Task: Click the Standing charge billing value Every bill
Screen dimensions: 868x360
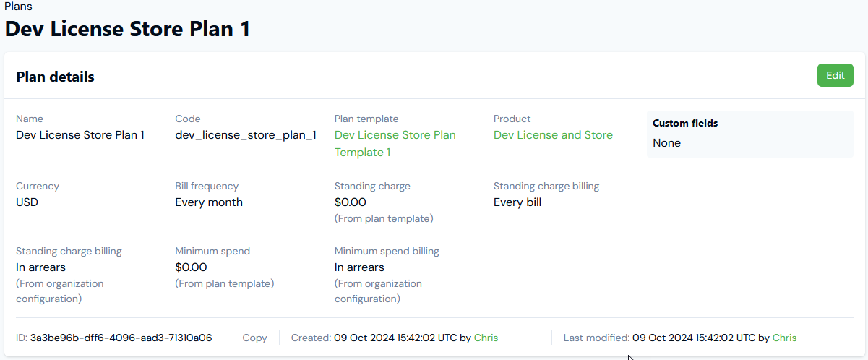Action: (x=517, y=202)
